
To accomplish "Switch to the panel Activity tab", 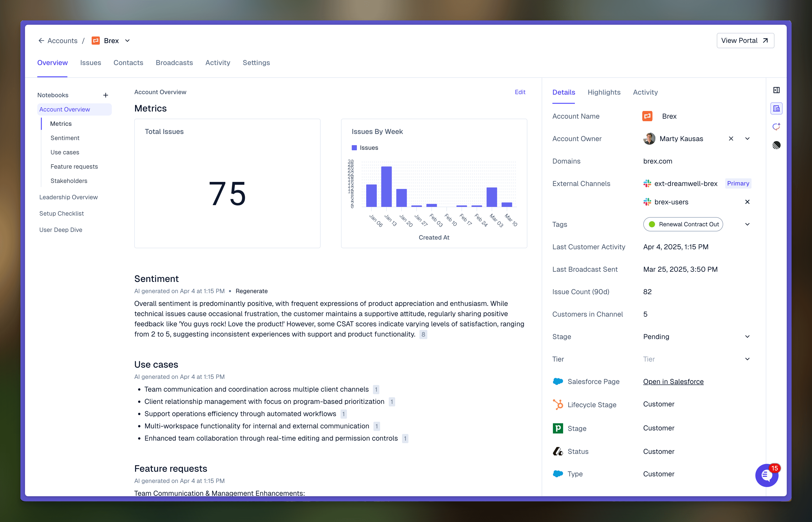I will tap(645, 92).
